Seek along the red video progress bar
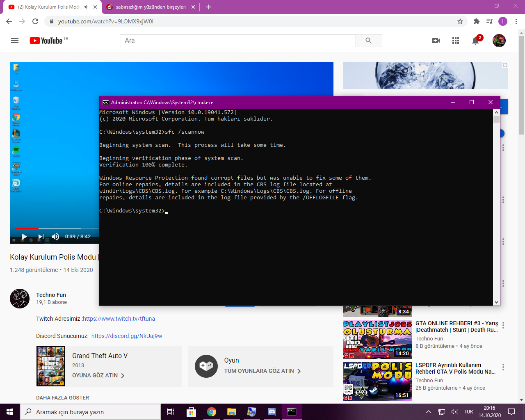This screenshot has height=420, width=525. tap(26, 228)
